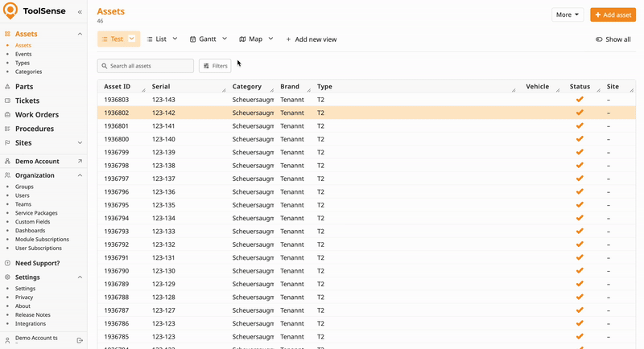The image size is (644, 349).
Task: Expand the Test view dropdown arrow
Action: click(132, 39)
